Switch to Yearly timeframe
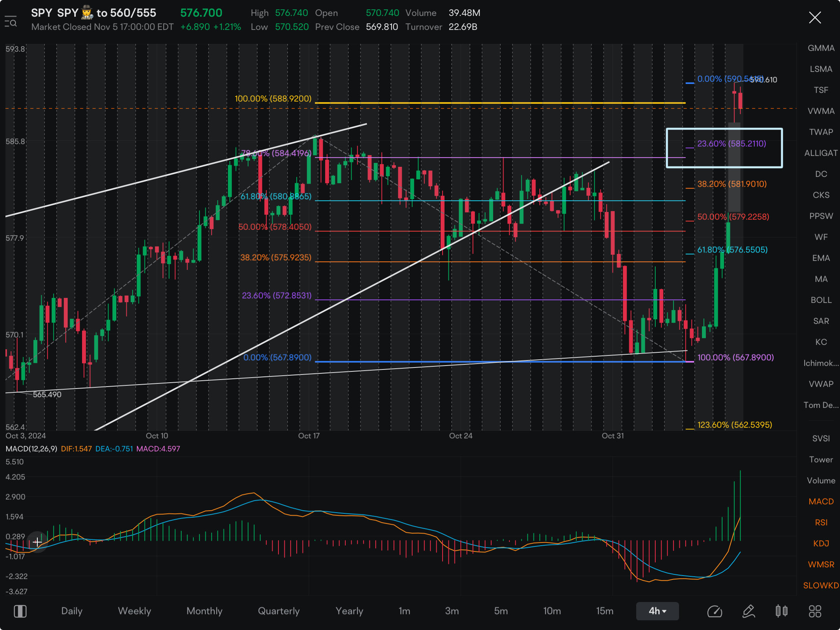840x630 pixels. pos(350,611)
